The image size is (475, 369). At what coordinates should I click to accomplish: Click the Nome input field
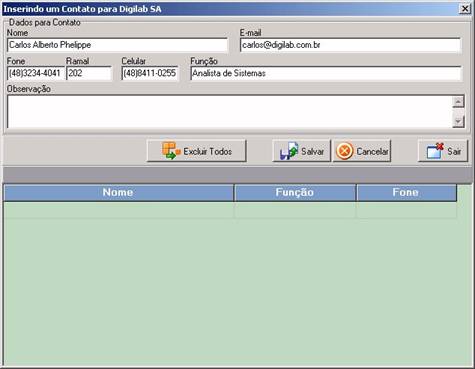click(x=117, y=45)
